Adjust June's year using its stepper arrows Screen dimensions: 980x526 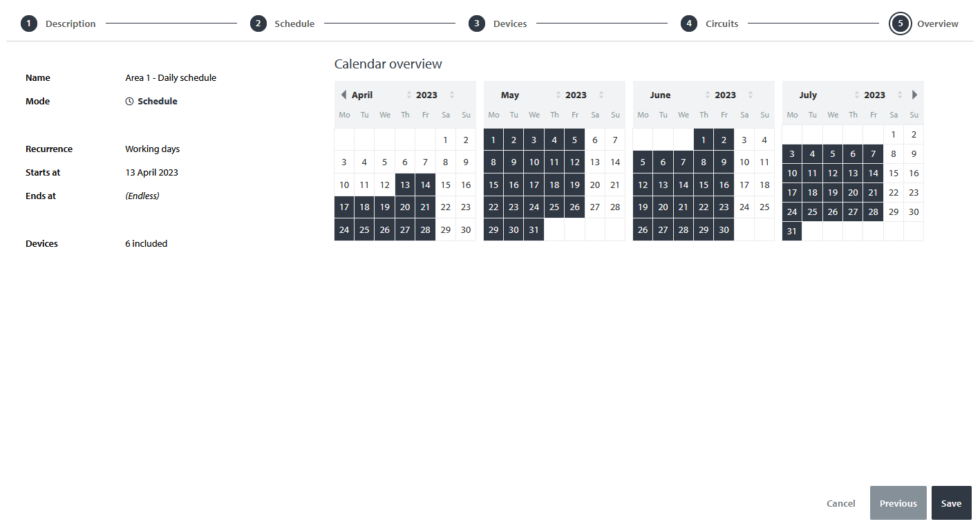point(751,95)
